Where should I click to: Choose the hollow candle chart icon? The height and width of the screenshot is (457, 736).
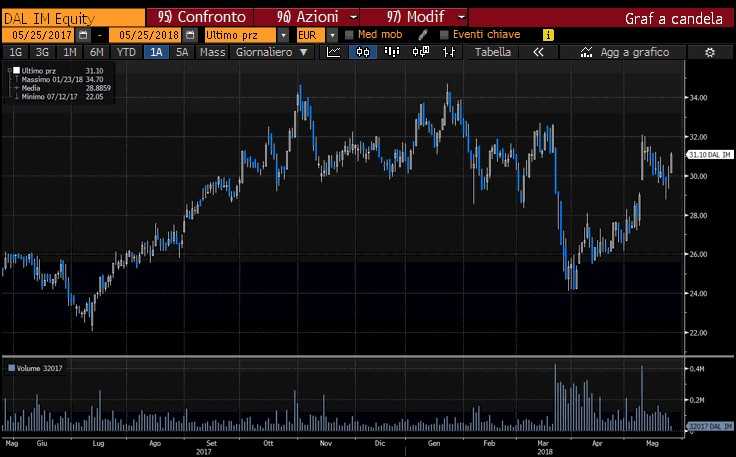coord(421,52)
